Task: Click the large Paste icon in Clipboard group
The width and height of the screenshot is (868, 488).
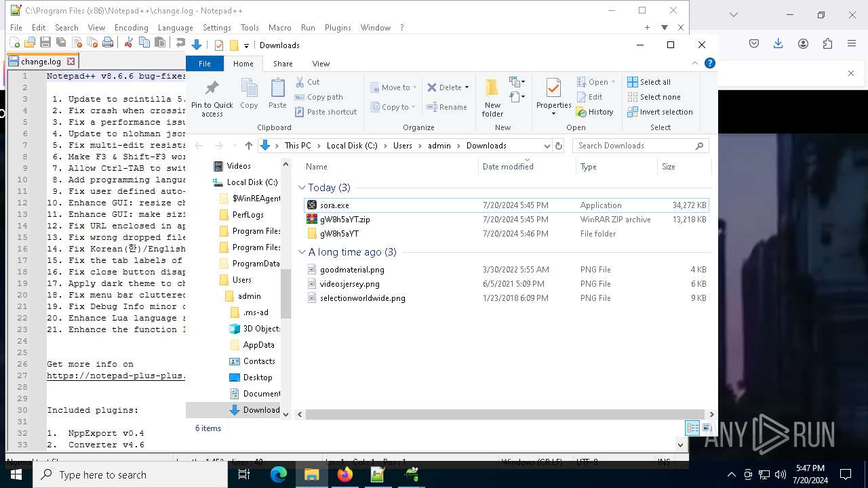Action: click(x=277, y=94)
